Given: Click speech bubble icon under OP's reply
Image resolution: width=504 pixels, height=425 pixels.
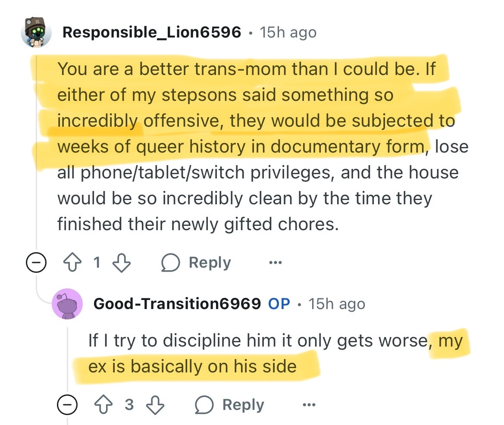Looking at the screenshot, I should coord(203,405).
